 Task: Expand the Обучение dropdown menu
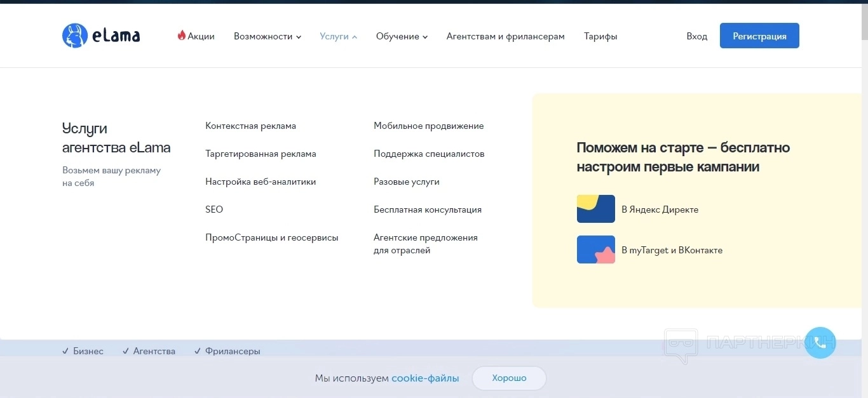point(402,37)
